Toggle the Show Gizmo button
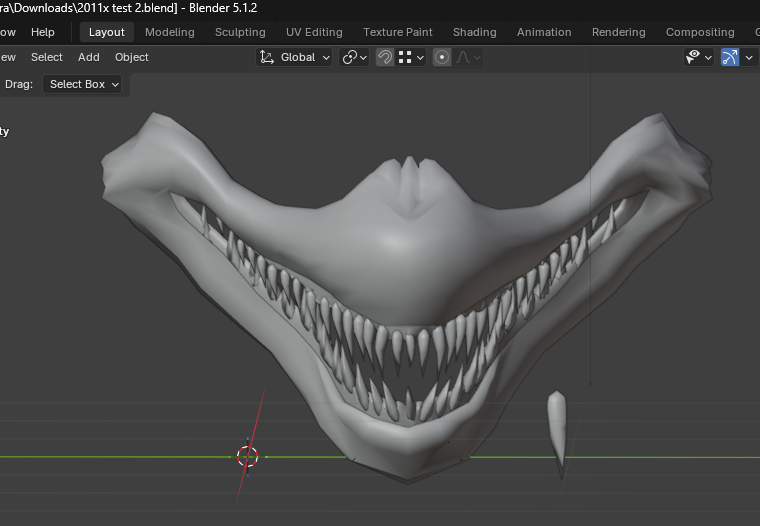The width and height of the screenshot is (760, 526). coord(730,57)
